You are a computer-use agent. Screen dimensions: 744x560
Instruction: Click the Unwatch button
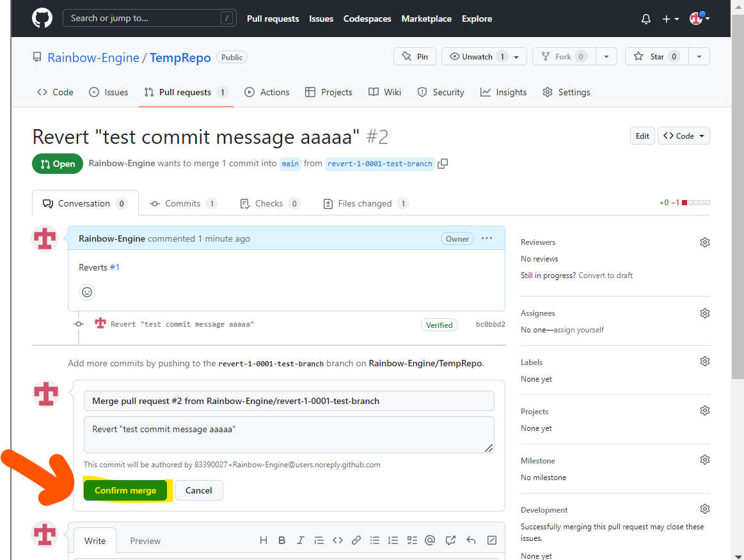click(477, 56)
